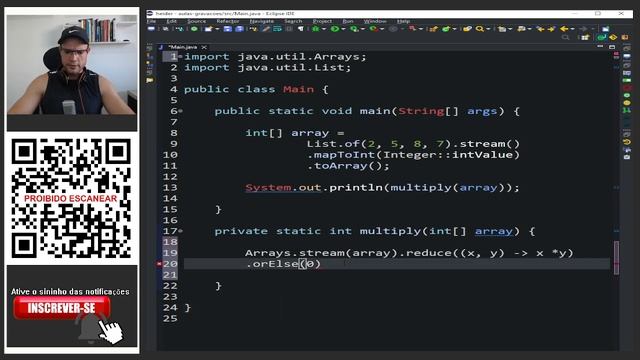Maximize the editor area view
This screenshot has width=640, height=360.
point(612,47)
